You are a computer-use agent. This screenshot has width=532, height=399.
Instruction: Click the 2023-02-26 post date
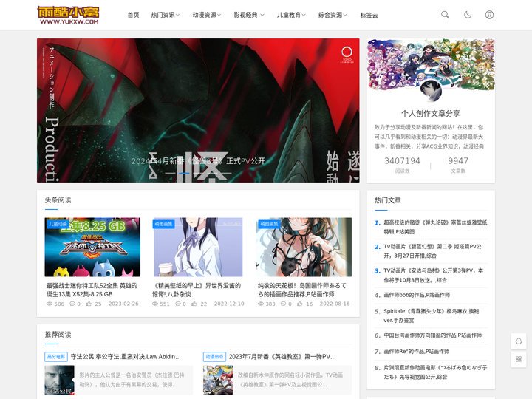[123, 304]
